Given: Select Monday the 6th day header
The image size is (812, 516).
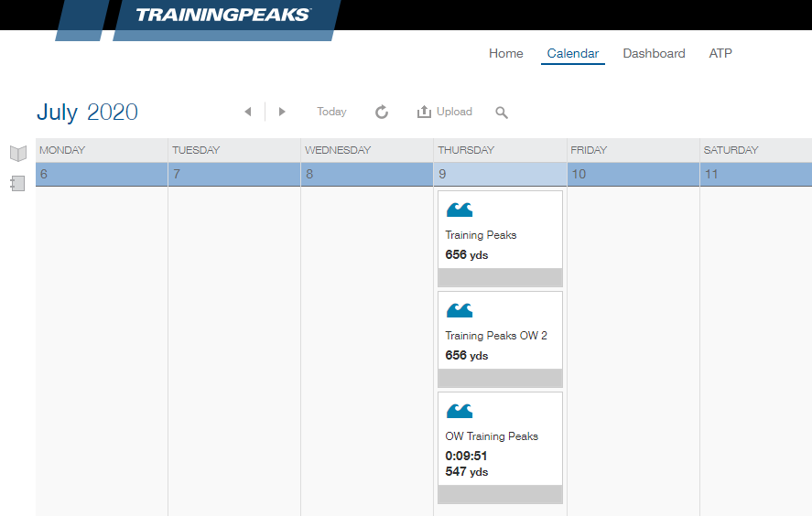Looking at the screenshot, I should pyautogui.click(x=102, y=175).
